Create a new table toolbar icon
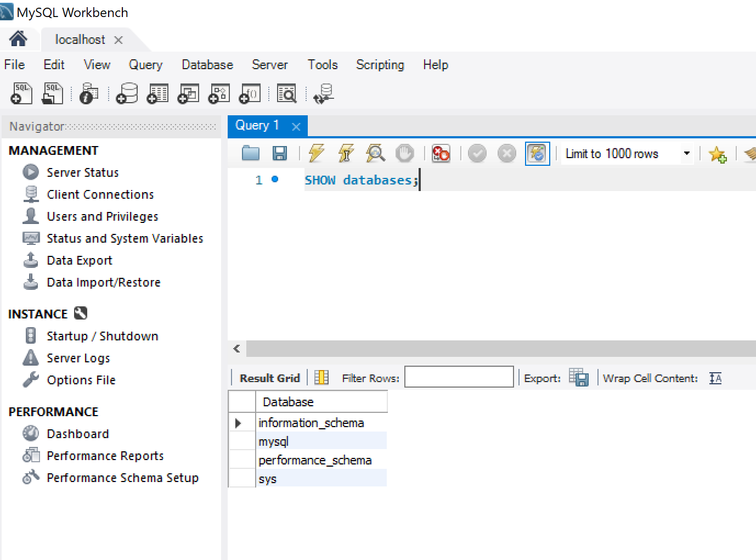756x560 pixels. click(157, 94)
